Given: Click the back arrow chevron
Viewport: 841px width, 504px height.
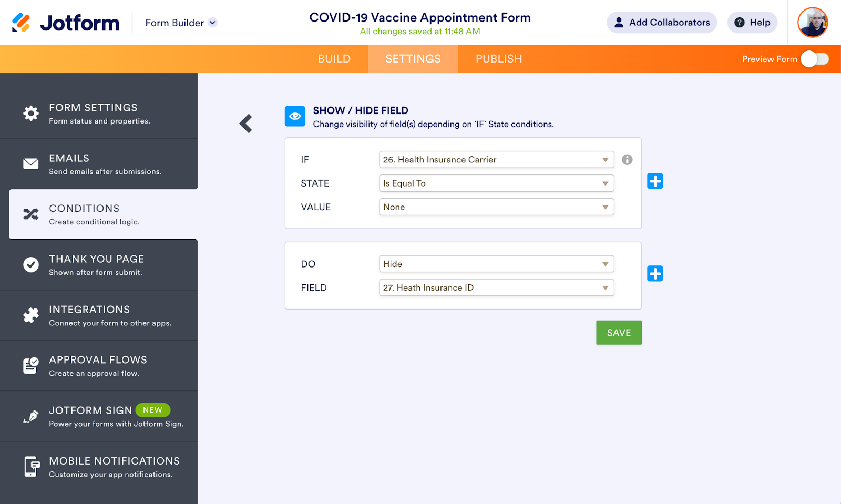Looking at the screenshot, I should pyautogui.click(x=246, y=124).
